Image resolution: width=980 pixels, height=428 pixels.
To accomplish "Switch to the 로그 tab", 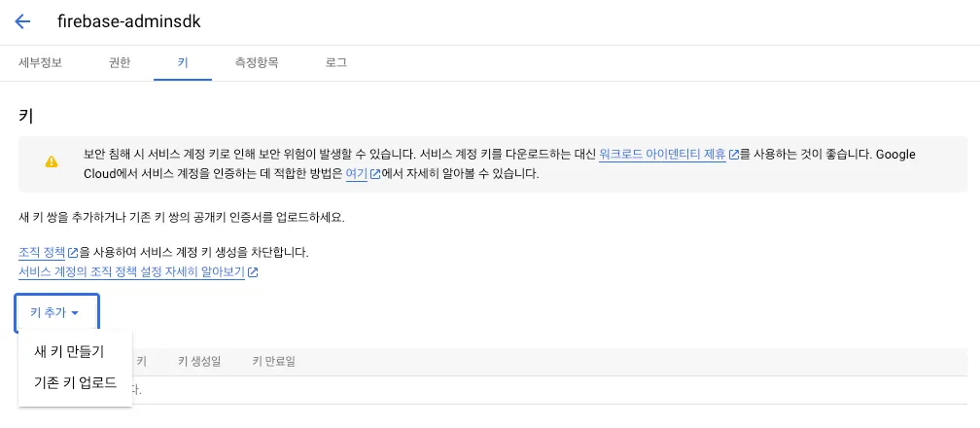I will 336,62.
